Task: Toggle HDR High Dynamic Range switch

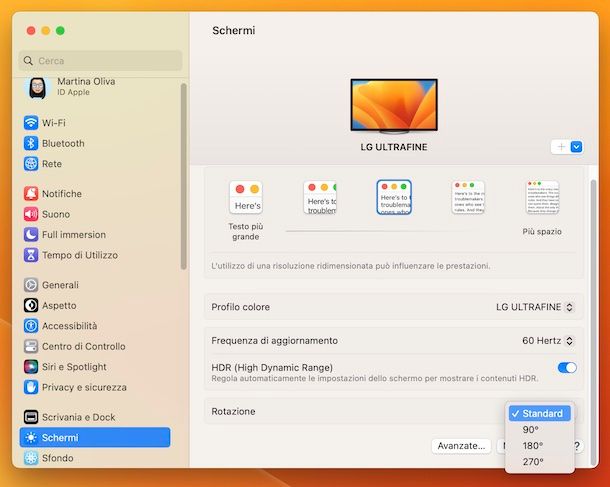Action: (x=567, y=368)
